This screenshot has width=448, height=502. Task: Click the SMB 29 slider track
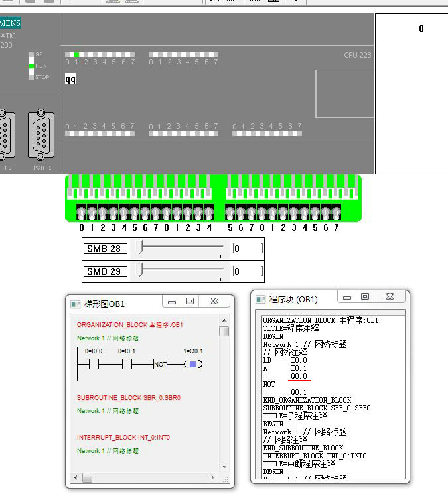181,271
